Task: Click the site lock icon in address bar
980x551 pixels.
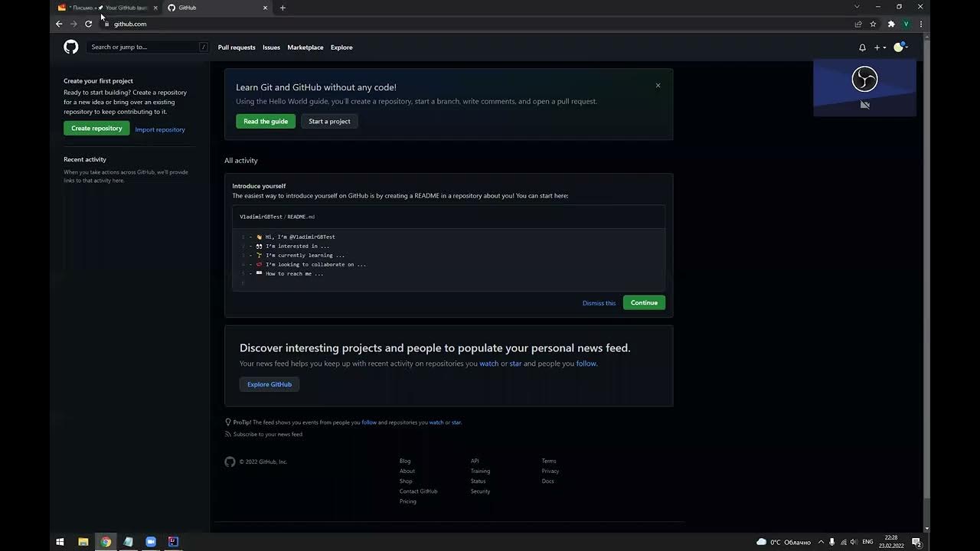Action: [x=106, y=24]
